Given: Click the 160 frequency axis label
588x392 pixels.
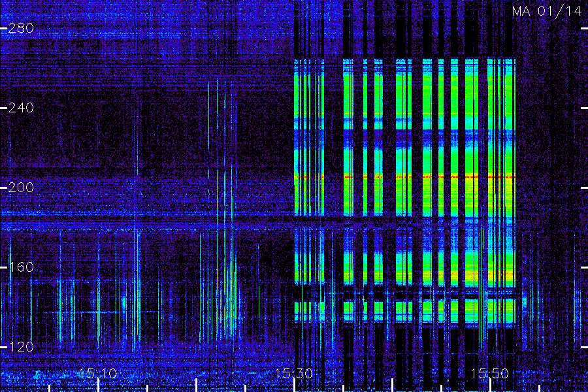Looking at the screenshot, I should click(21, 267).
